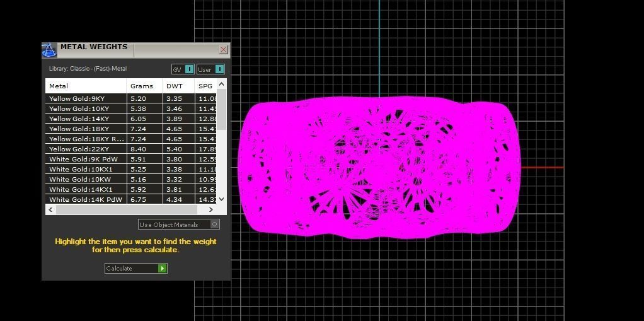This screenshot has height=321, width=644.
Task: Click the Library: Classic - (Fast)-Metal label
Action: click(88, 69)
